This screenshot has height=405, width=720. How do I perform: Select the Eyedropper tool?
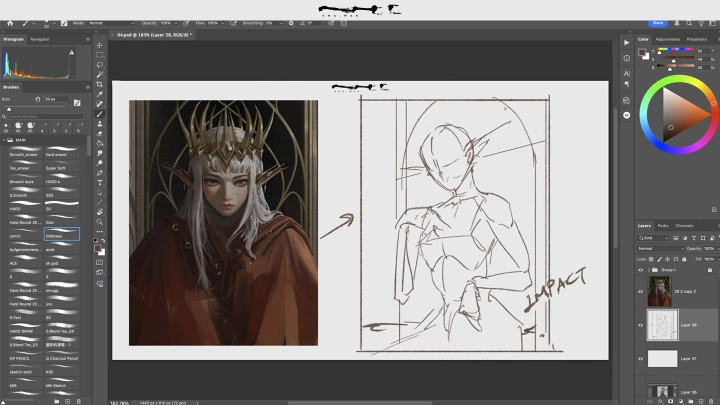(100, 94)
